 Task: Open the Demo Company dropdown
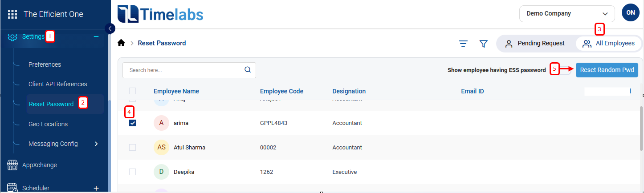(x=567, y=14)
